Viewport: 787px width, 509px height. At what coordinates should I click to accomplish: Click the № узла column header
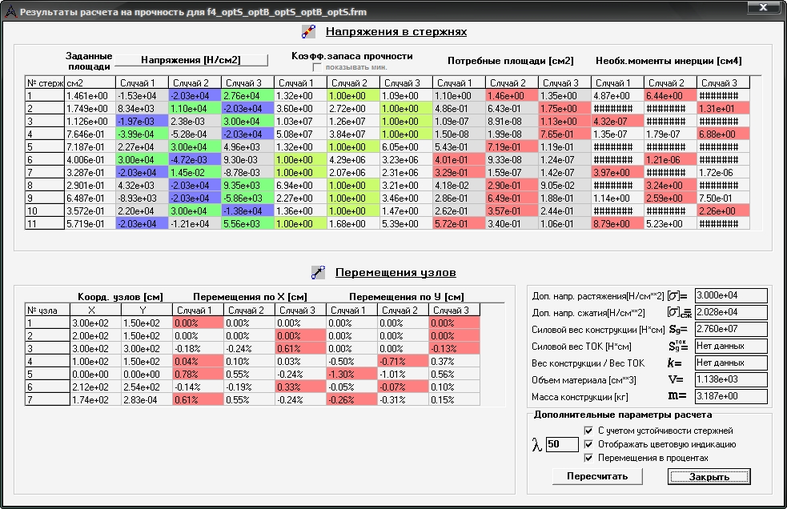[x=47, y=310]
